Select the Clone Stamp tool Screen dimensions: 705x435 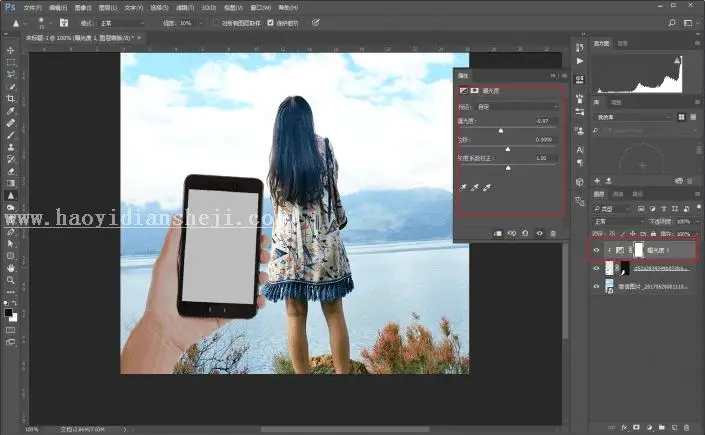(x=10, y=147)
